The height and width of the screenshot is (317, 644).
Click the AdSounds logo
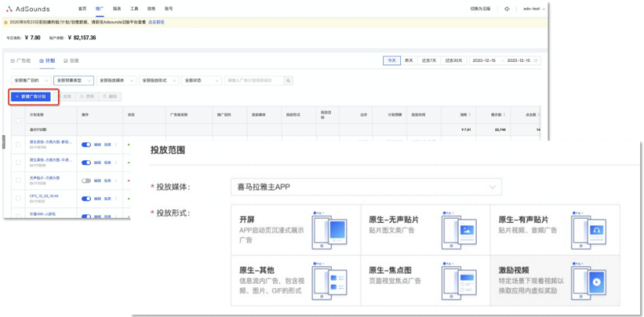[28, 9]
